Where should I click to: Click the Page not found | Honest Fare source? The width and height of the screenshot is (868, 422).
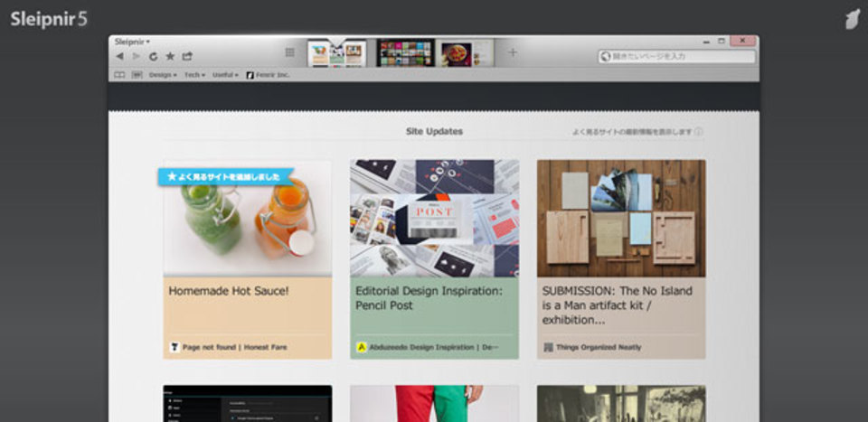click(x=235, y=347)
